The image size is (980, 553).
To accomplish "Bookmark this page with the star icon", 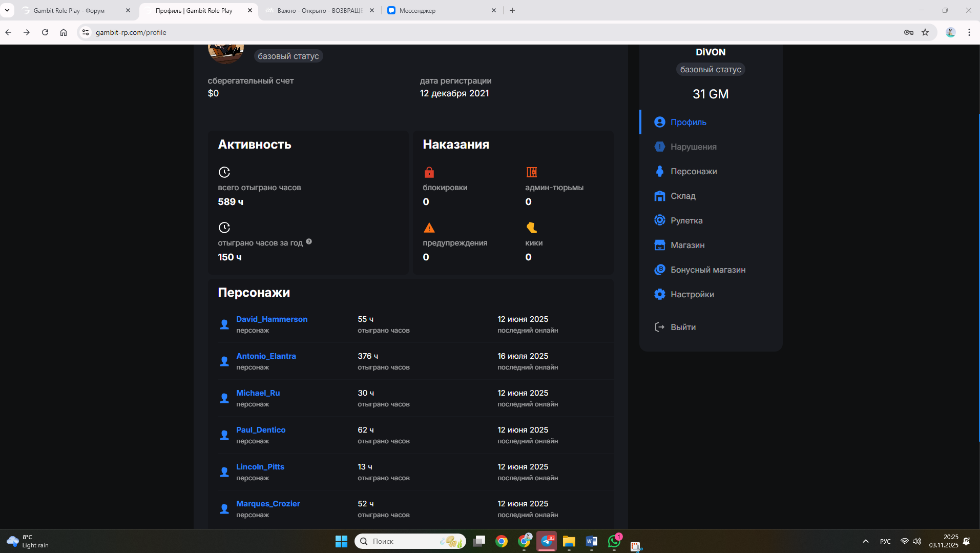I will tap(925, 32).
